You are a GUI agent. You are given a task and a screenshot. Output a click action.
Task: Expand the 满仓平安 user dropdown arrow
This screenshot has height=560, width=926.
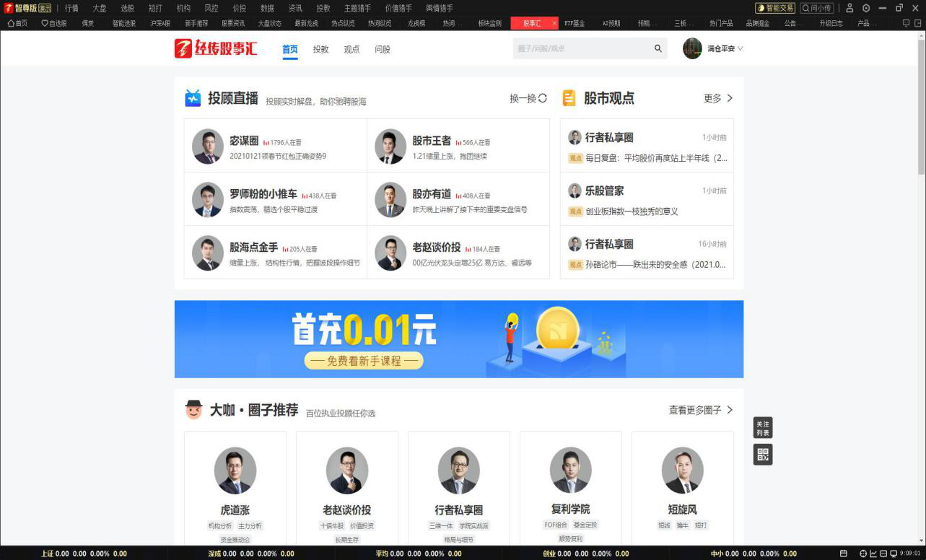[x=740, y=48]
